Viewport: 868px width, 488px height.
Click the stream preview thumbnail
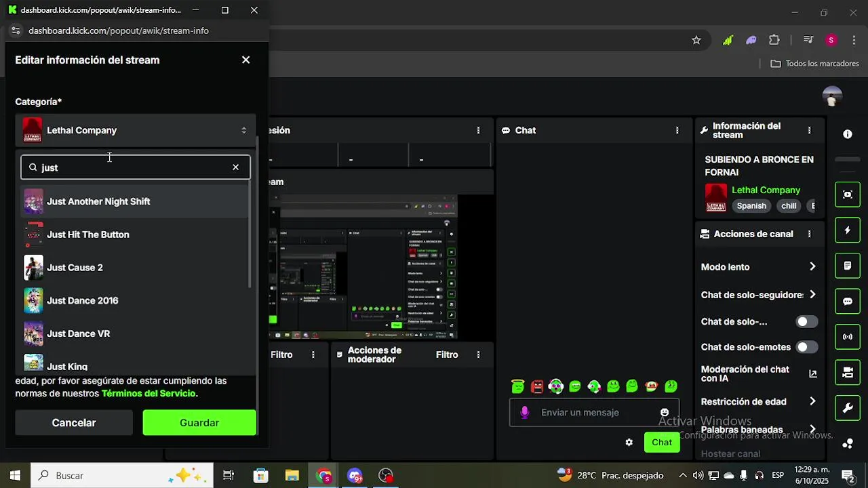tap(363, 267)
